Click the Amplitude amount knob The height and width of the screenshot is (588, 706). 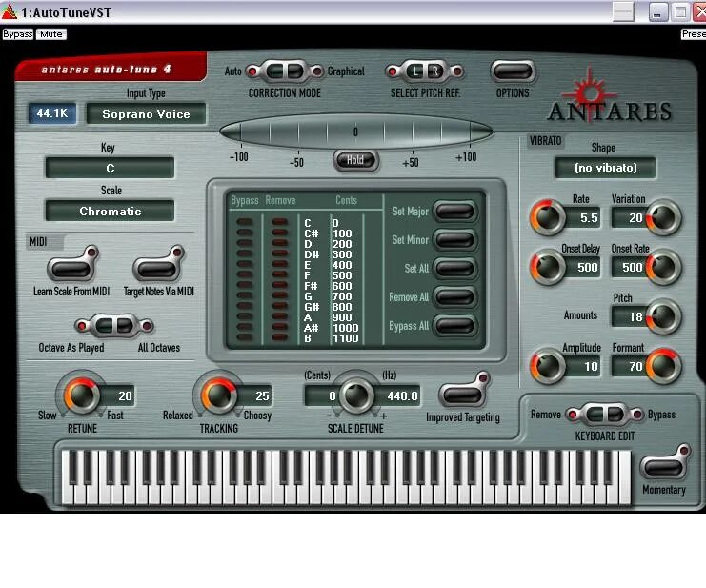coord(548,366)
